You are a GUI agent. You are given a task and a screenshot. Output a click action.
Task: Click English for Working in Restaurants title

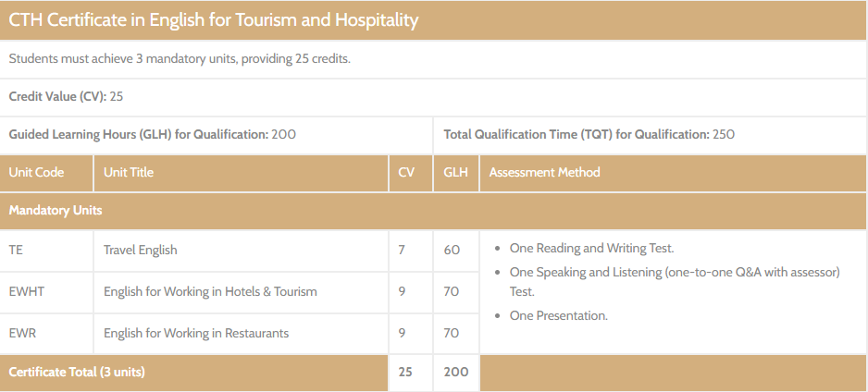[196, 333]
